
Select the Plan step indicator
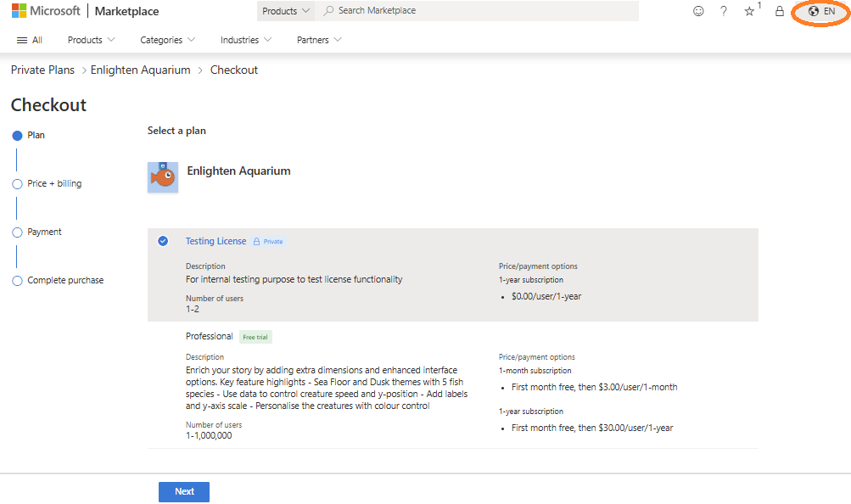[x=16, y=135]
